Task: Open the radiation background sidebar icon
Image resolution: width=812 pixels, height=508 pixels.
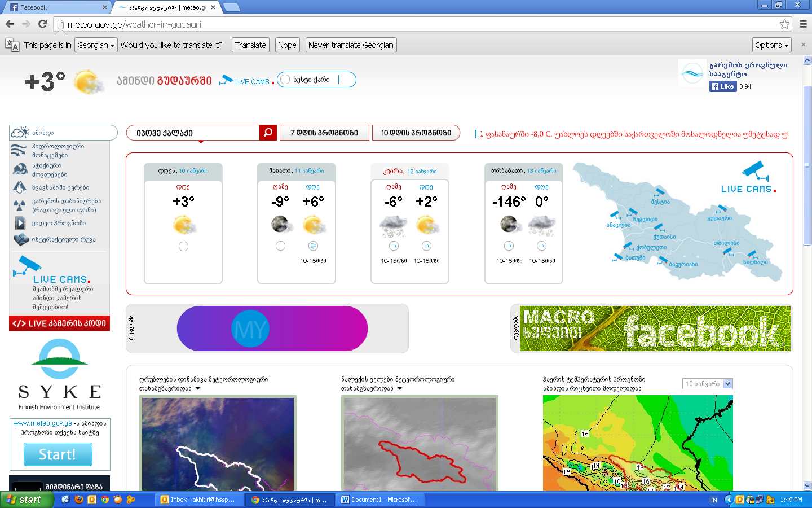Action: (20, 205)
